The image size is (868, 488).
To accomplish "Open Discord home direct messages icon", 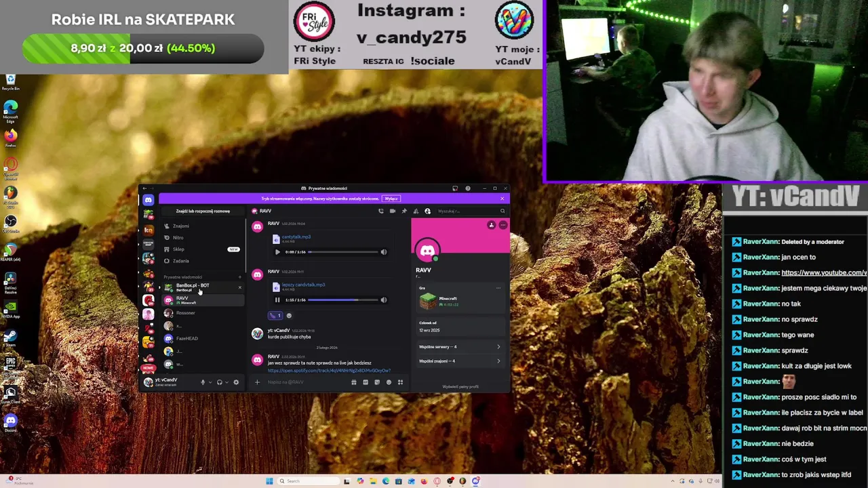I will click(149, 200).
